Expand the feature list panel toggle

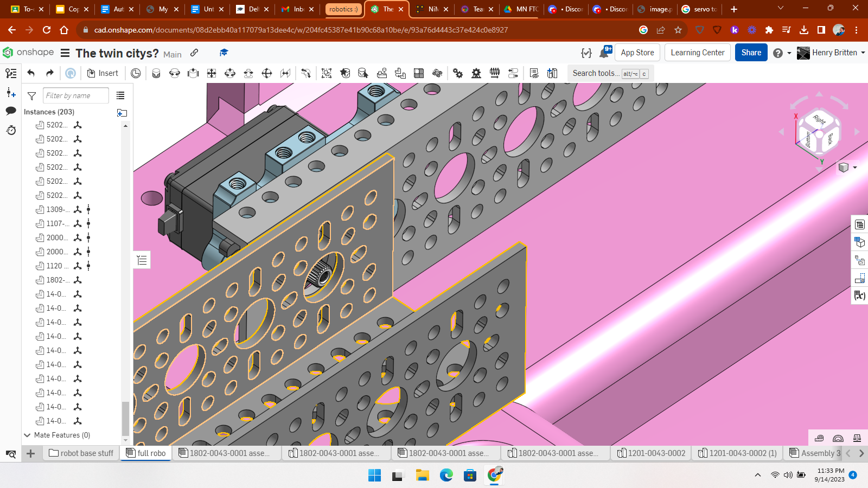(x=142, y=260)
